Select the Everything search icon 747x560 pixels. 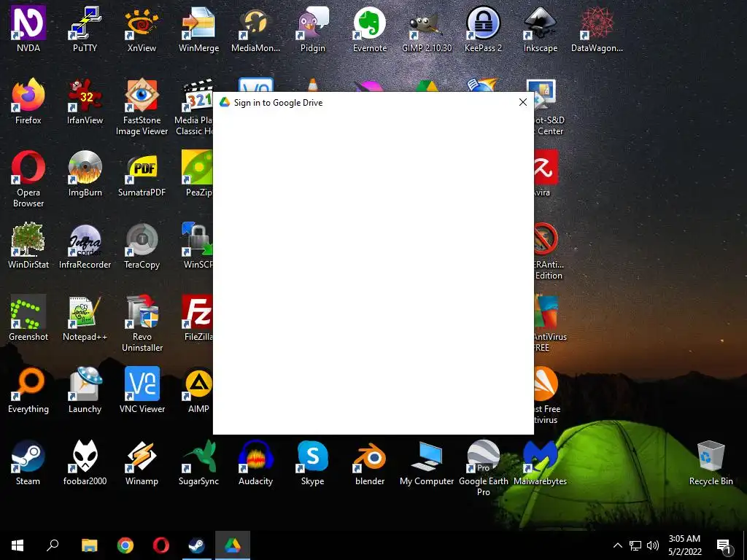click(x=28, y=391)
